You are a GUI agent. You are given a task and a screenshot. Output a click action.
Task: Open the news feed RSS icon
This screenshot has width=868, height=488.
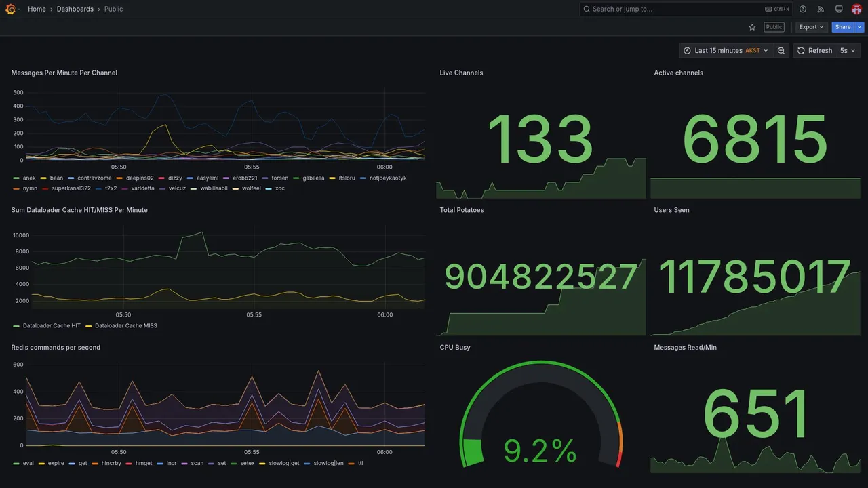pyautogui.click(x=821, y=9)
